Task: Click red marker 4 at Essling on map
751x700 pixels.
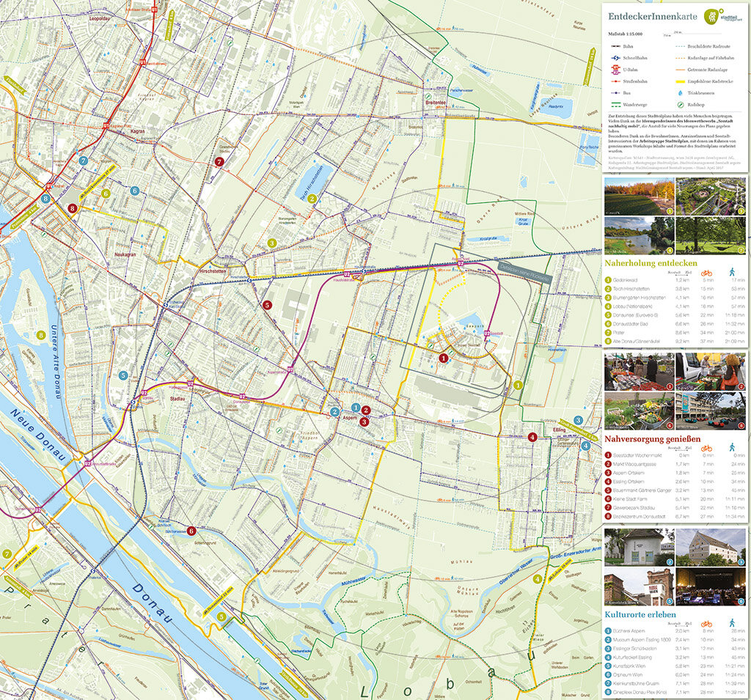Action: pyautogui.click(x=532, y=438)
